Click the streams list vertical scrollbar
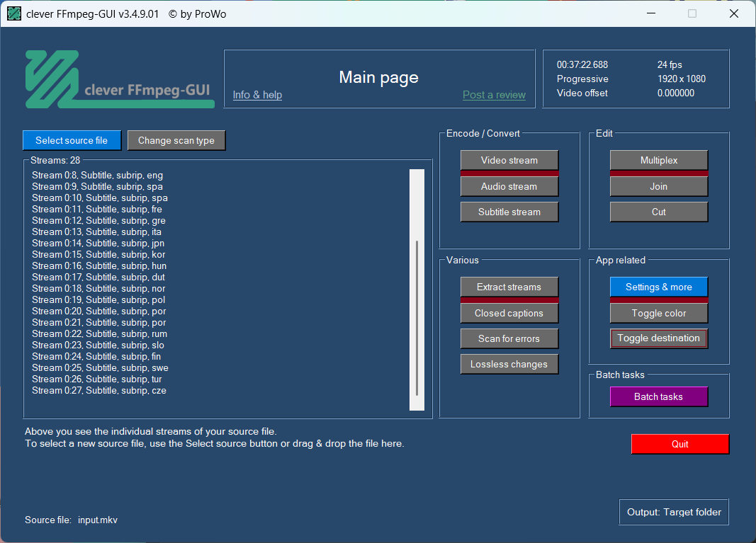 click(417, 319)
